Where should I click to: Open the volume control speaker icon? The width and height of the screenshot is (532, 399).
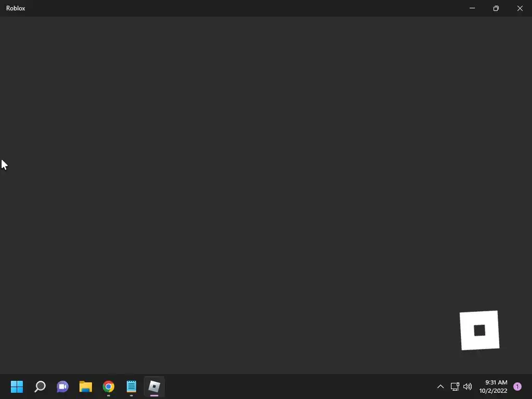[x=468, y=387]
